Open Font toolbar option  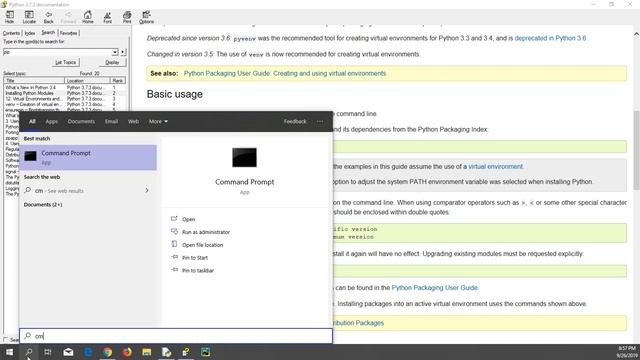tap(107, 17)
